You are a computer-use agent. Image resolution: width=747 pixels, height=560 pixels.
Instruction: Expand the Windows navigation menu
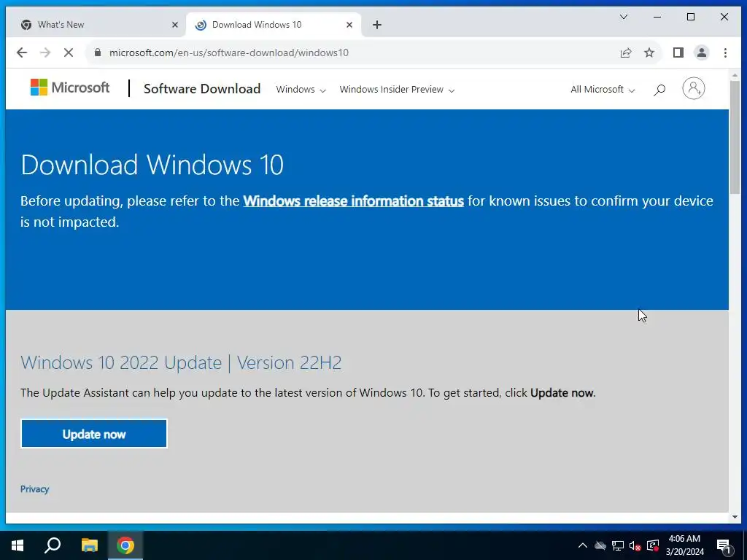[301, 90]
